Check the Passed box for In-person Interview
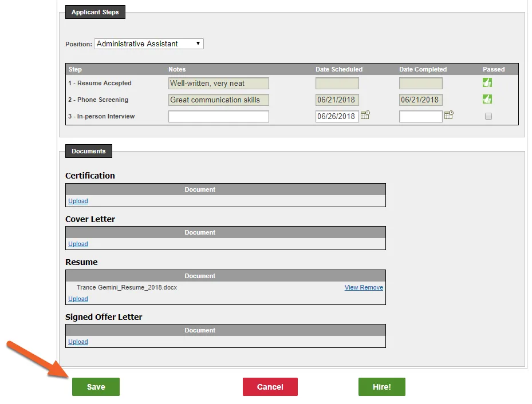The height and width of the screenshot is (404, 532). [488, 116]
